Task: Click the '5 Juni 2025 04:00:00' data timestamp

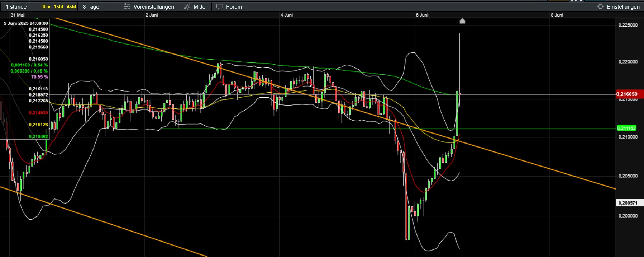Action: point(26,23)
